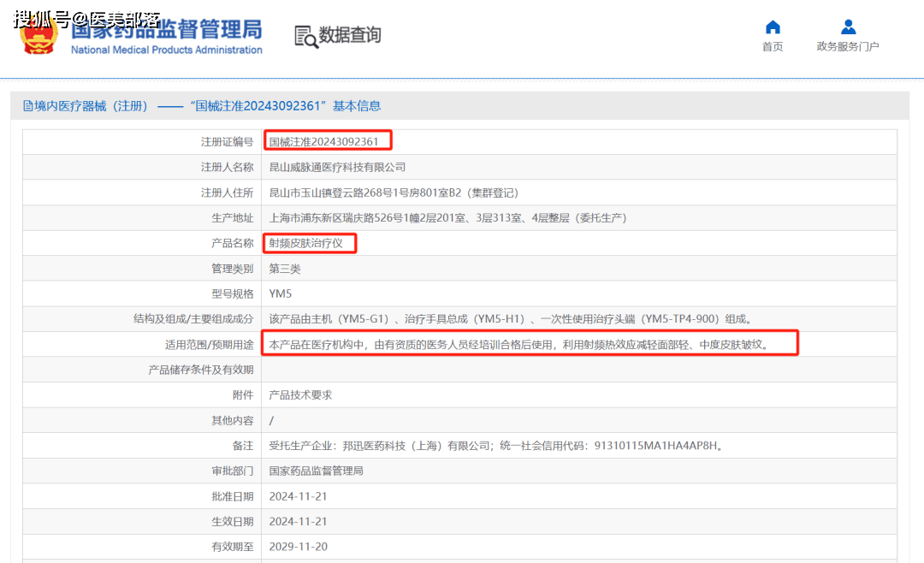924x563 pixels.
Task: Click the 数据查询 magnifier document icon
Action: (305, 36)
